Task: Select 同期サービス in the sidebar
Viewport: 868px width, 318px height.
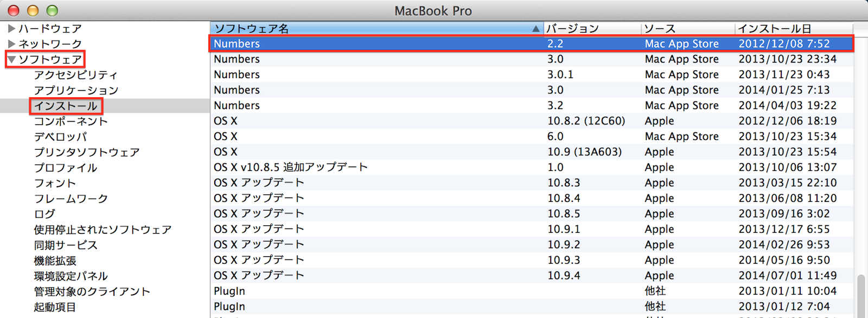Action: 66,245
